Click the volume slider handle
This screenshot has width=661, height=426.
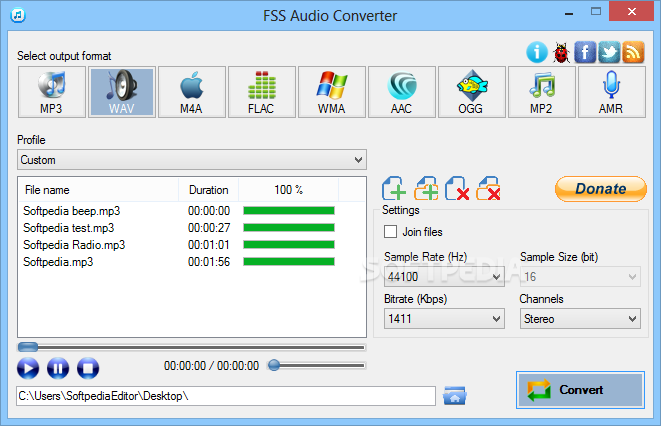(x=274, y=365)
